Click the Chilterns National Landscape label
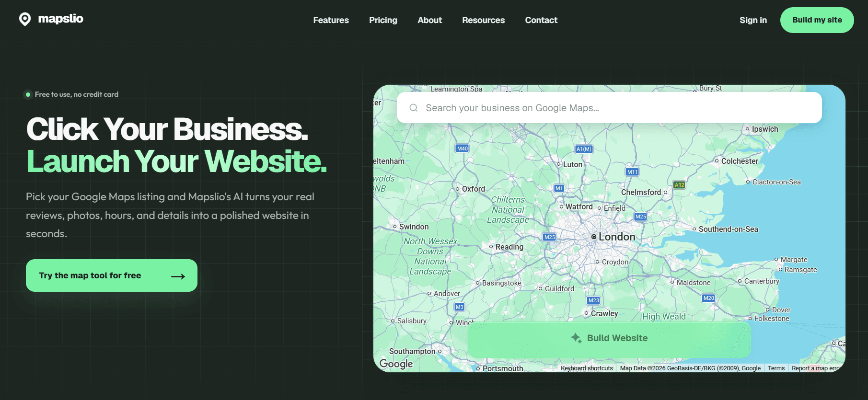Image resolution: width=868 pixels, height=400 pixels. (x=508, y=210)
